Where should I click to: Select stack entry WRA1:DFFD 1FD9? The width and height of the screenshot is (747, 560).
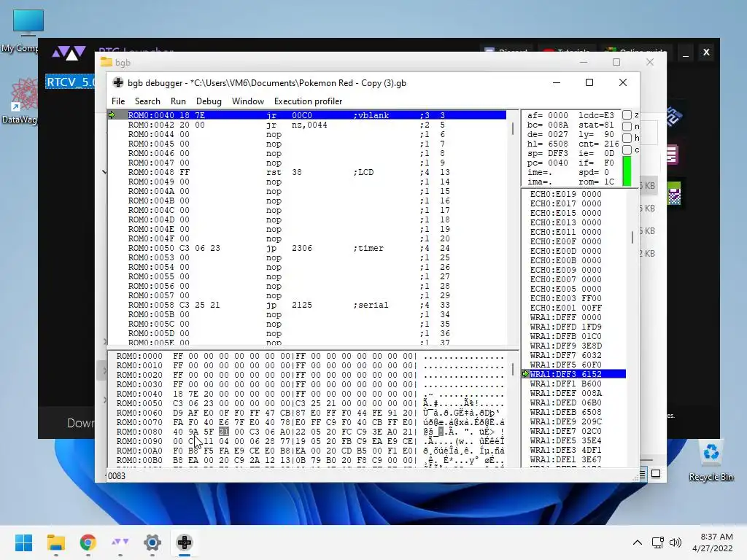(566, 327)
